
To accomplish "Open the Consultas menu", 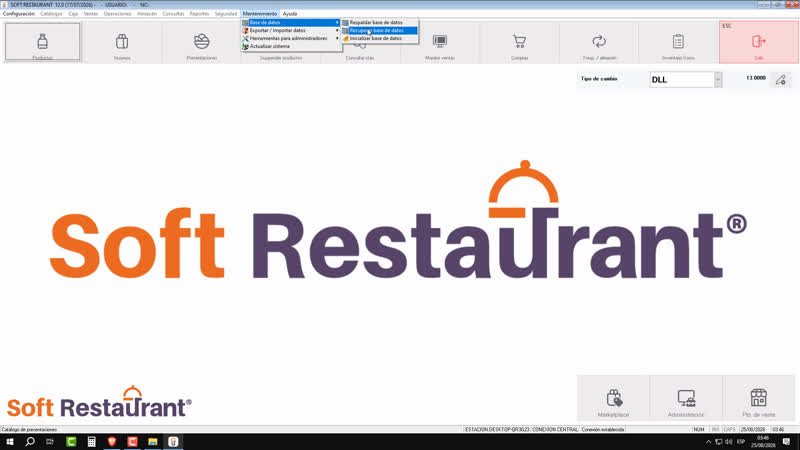I will 173,14.
